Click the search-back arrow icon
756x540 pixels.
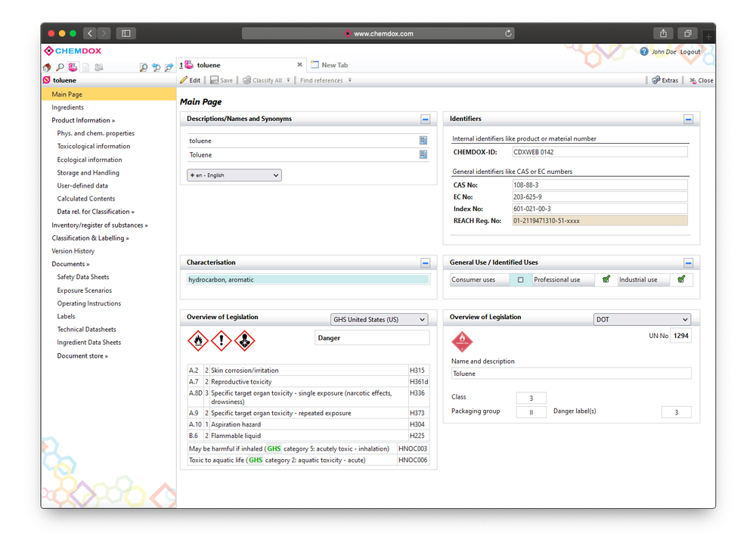point(156,67)
